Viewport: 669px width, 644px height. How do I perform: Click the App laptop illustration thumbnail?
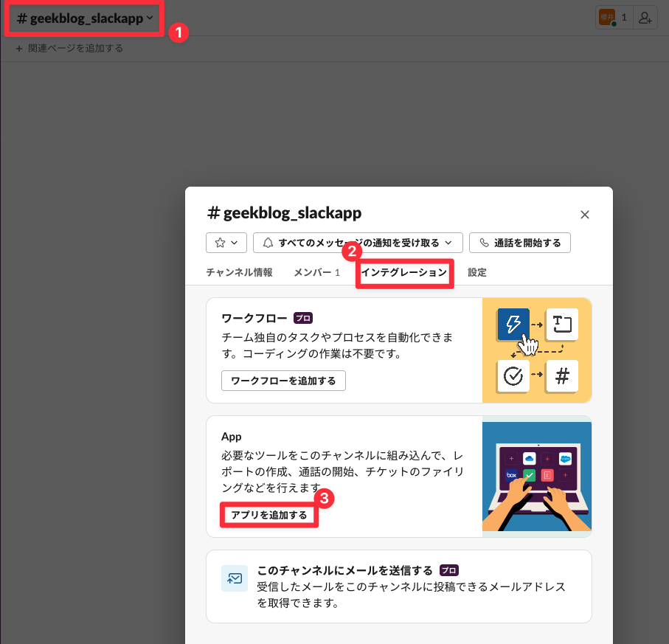click(x=537, y=477)
